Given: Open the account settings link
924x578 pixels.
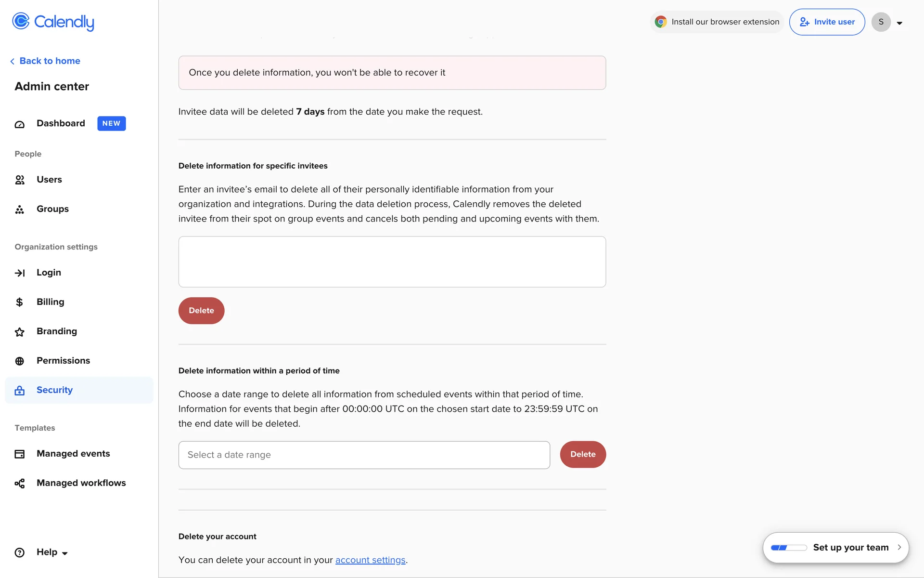Looking at the screenshot, I should coord(370,560).
